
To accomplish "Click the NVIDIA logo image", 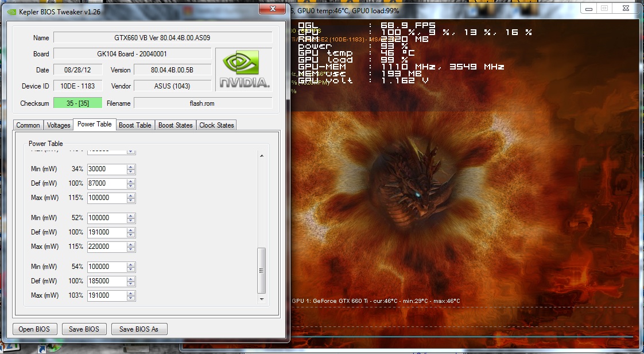I will click(244, 70).
